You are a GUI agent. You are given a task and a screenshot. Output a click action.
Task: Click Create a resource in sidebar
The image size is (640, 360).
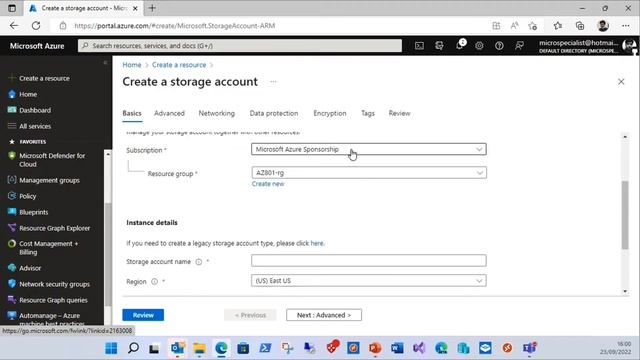44,78
